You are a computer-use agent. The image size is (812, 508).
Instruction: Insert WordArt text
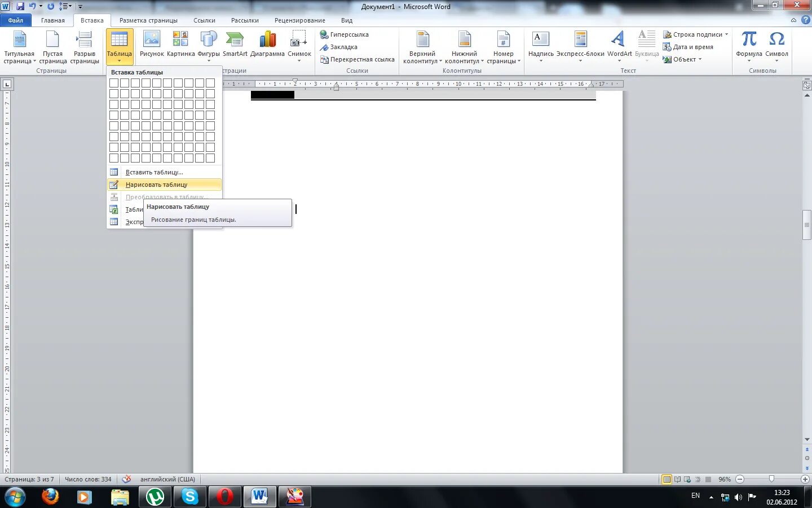tap(619, 47)
